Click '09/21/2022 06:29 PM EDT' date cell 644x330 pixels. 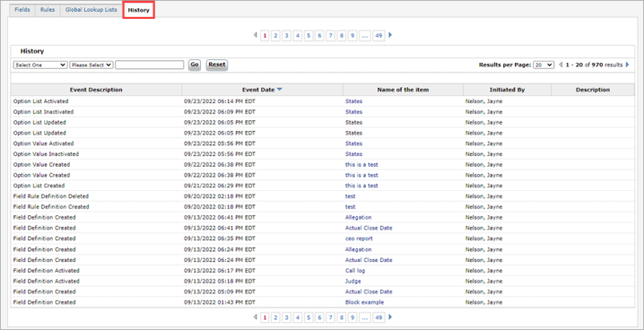220,186
